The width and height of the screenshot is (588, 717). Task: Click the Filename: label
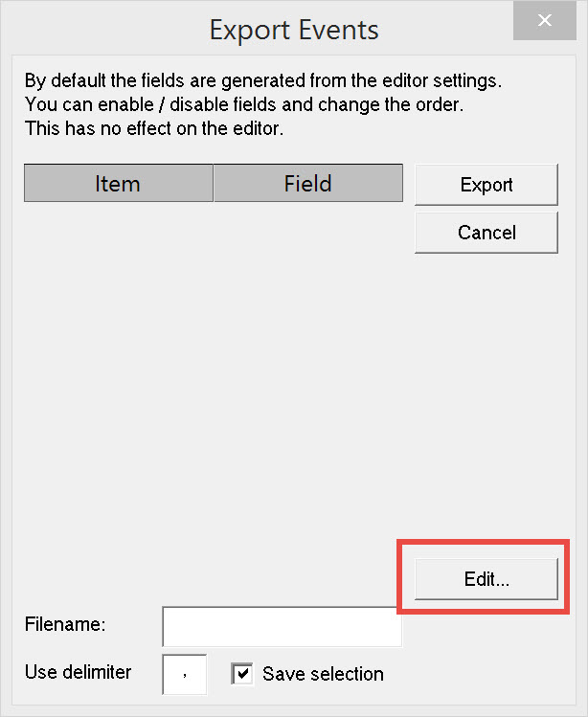click(65, 625)
